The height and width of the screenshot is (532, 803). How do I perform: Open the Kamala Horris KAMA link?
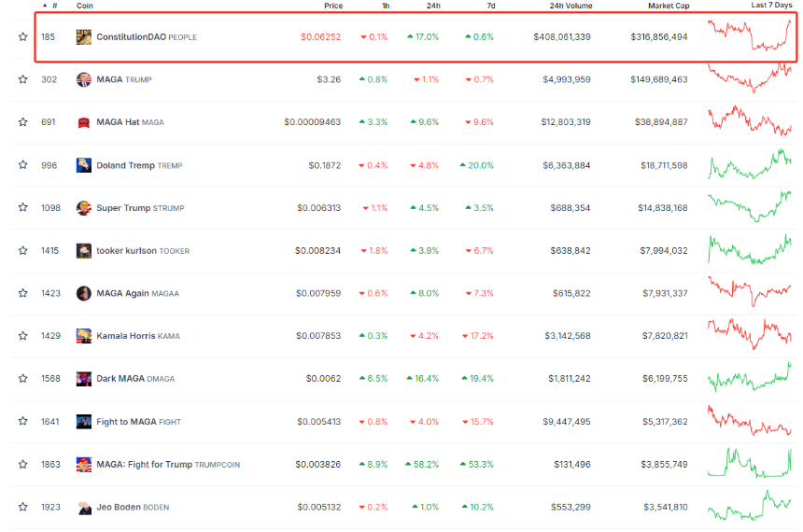(x=138, y=336)
